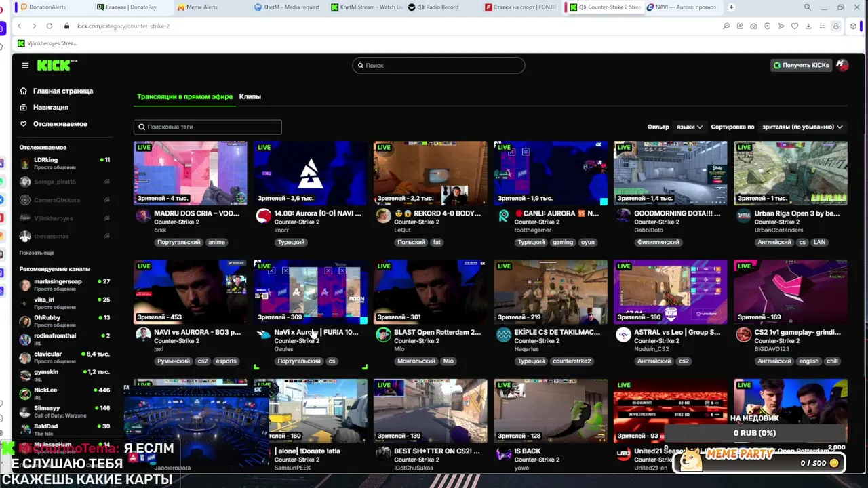Open the языки filter dropdown
Screen dimensions: 868x488
click(689, 127)
